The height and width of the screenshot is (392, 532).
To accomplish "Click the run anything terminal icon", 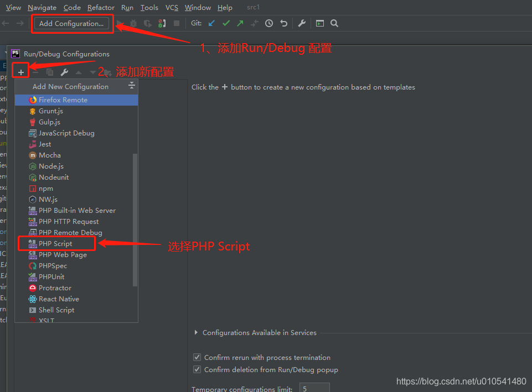I will click(319, 23).
